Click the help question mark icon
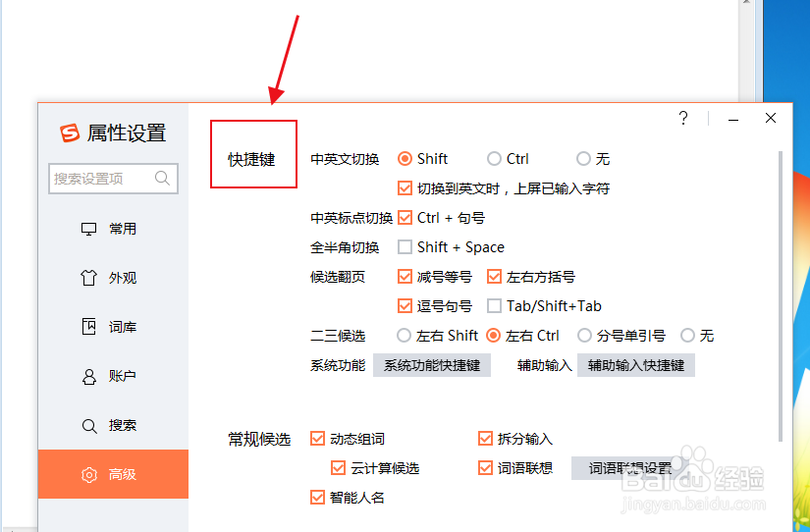The image size is (810, 532). [683, 119]
